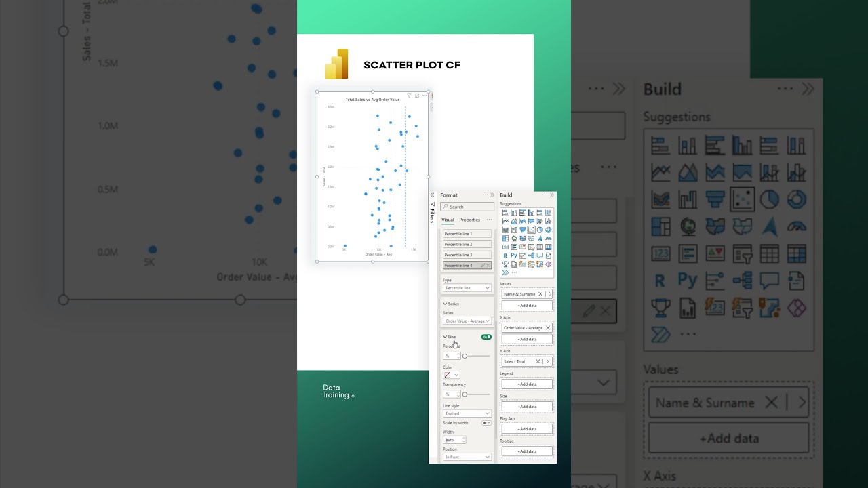Select trophy Metrics visual in enlarged background pane
Screen dimensions: 868x488
660,308
